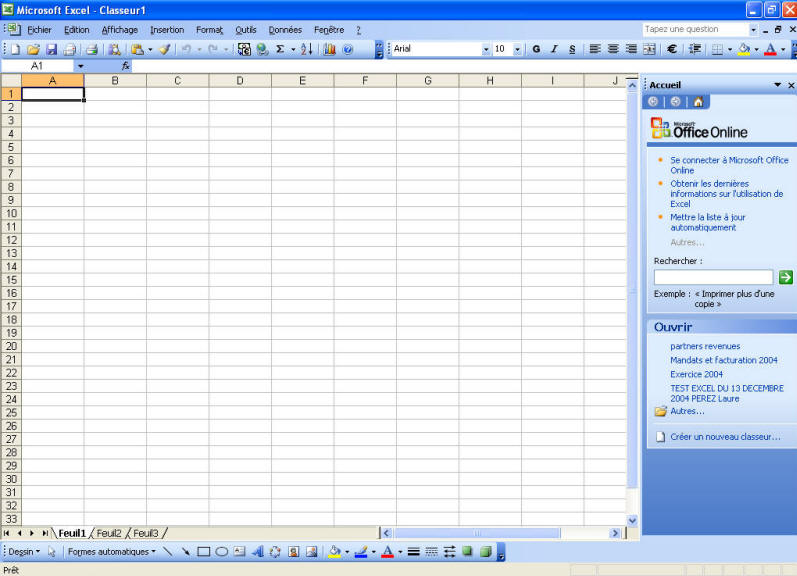This screenshot has height=576, width=797.
Task: Pick the Drawing toolbar line color
Action: coord(361,552)
